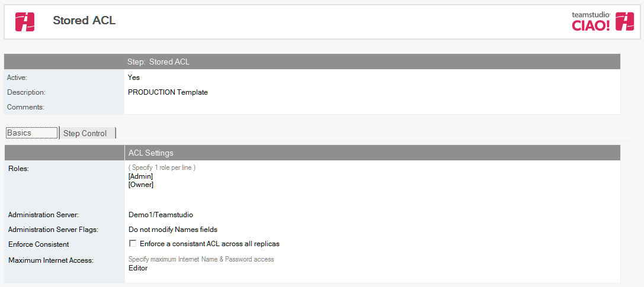The height and width of the screenshot is (287, 644).
Task: Click the Active value Yes
Action: click(x=134, y=78)
